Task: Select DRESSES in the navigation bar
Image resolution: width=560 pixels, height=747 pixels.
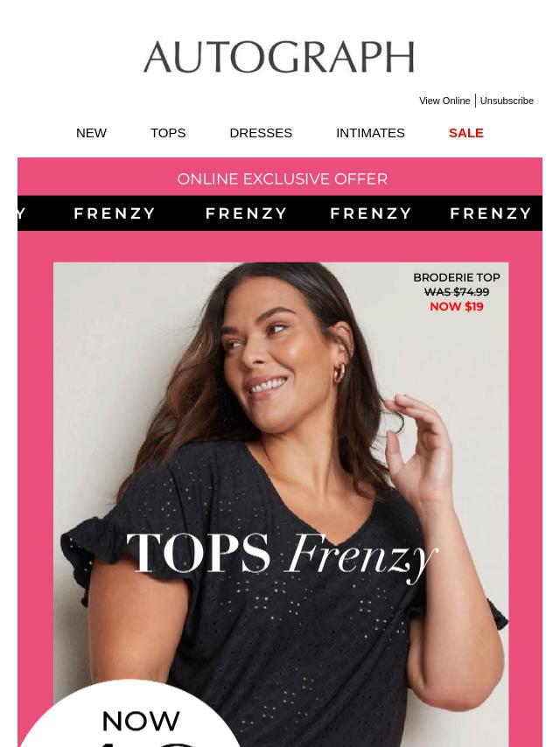Action: coord(261,133)
